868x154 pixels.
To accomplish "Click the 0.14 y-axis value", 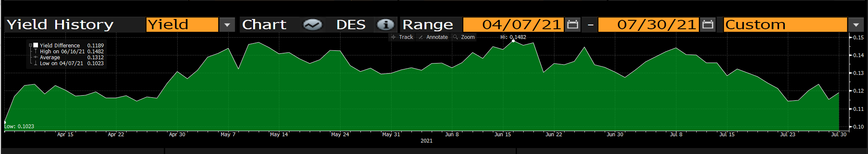I will (858, 55).
